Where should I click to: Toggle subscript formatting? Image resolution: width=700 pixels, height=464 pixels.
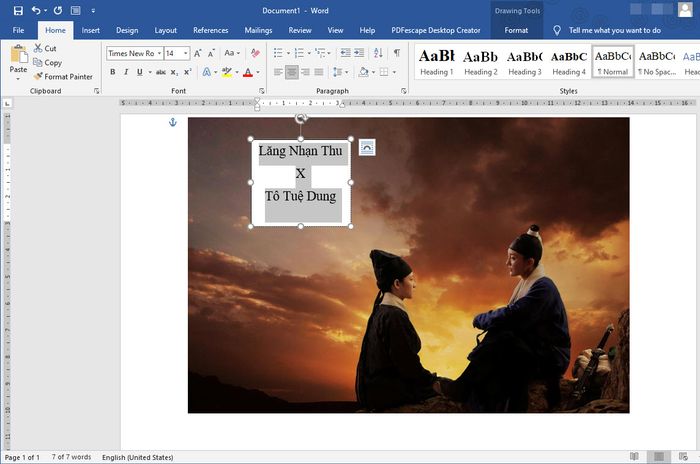(174, 72)
